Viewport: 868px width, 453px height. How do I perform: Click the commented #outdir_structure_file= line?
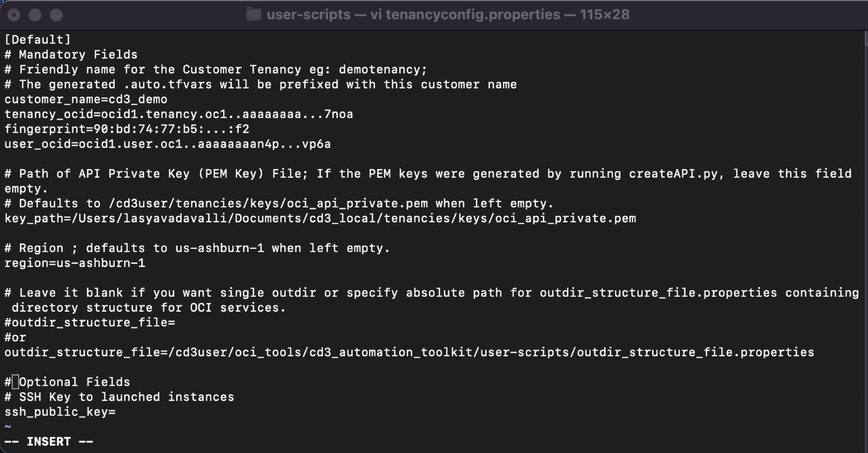[90, 323]
